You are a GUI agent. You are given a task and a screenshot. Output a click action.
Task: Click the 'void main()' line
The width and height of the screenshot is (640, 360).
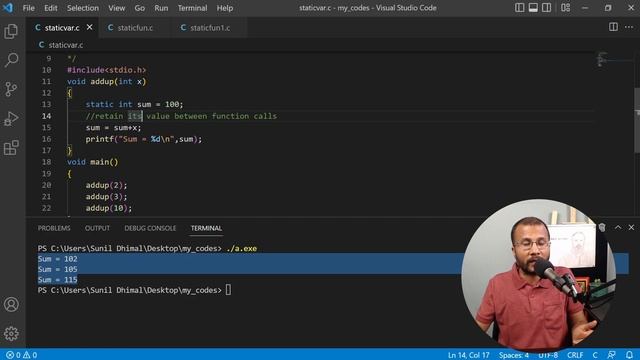[93, 162]
